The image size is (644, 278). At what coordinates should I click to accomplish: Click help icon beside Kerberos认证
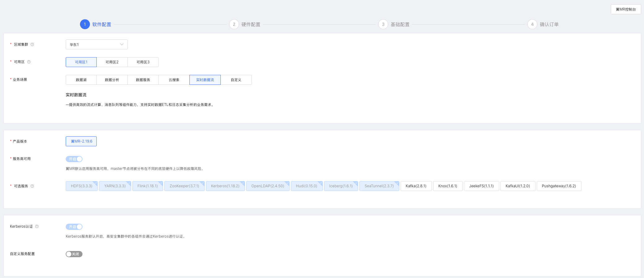(x=37, y=226)
